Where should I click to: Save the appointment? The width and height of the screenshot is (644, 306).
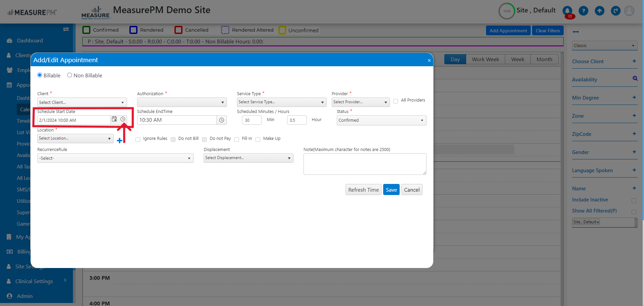[391, 190]
